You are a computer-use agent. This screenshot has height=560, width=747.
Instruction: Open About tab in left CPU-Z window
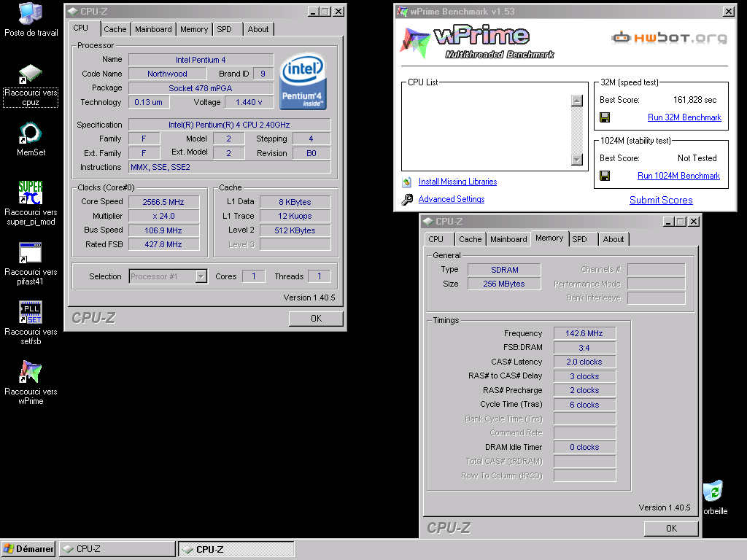(x=258, y=29)
